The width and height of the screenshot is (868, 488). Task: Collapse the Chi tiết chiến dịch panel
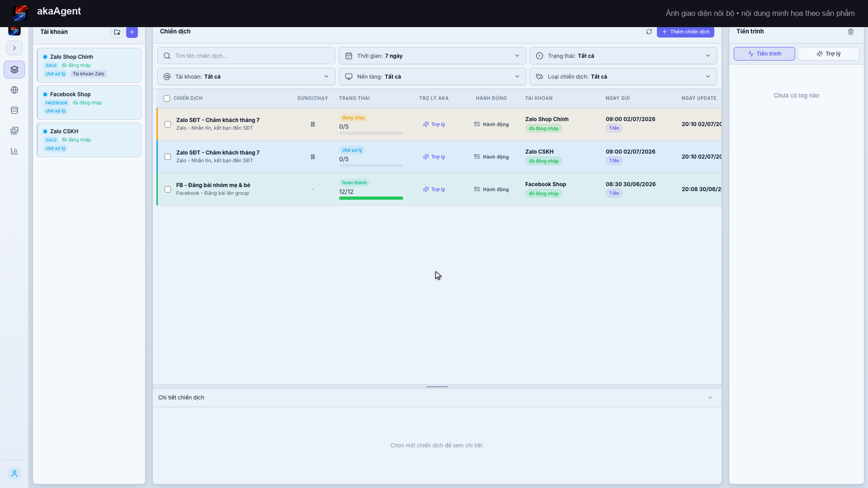point(710,398)
